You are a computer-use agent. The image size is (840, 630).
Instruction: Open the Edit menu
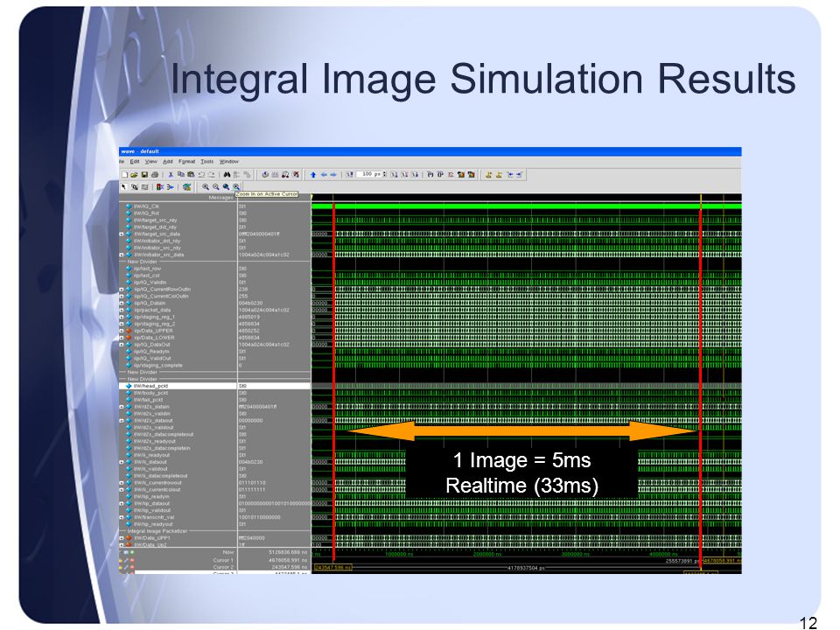[135, 161]
